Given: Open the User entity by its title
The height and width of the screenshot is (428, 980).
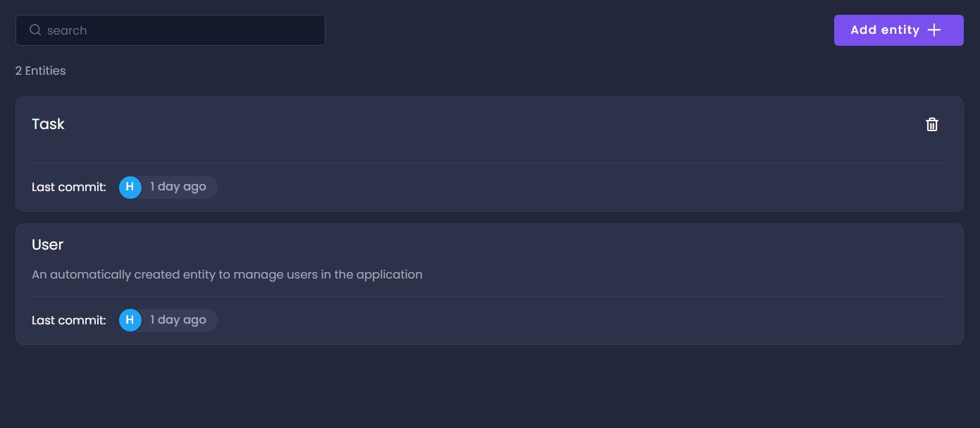Looking at the screenshot, I should point(48,245).
